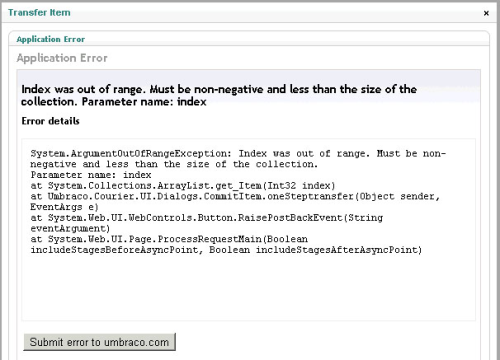The height and width of the screenshot is (360, 500).
Task: Click the 'Parameter name: index' trace line
Action: [x=91, y=175]
